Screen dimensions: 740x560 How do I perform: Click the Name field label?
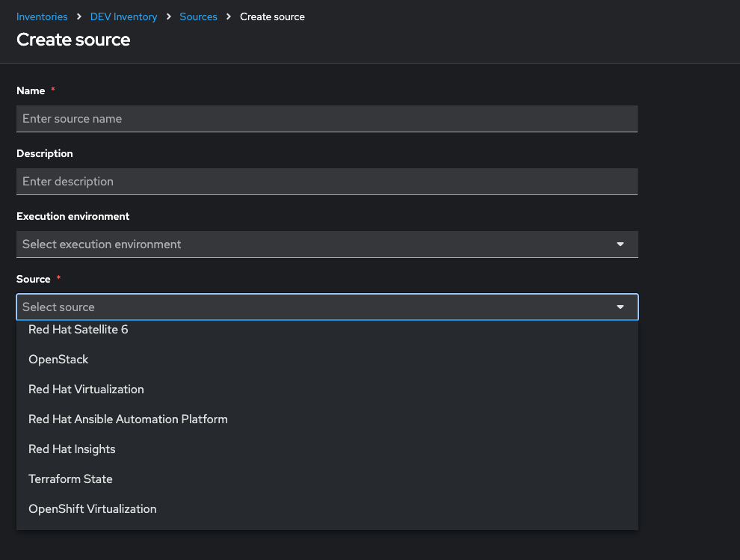point(31,90)
